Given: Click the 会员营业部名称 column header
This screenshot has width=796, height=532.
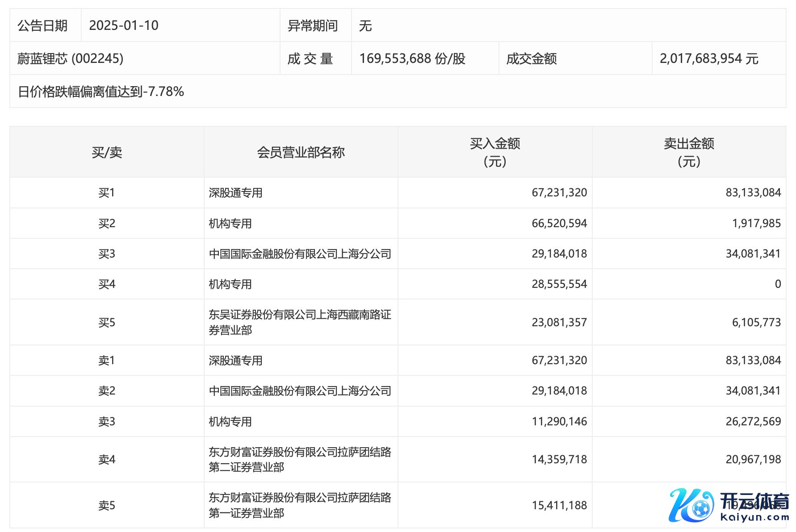Looking at the screenshot, I should tap(301, 152).
